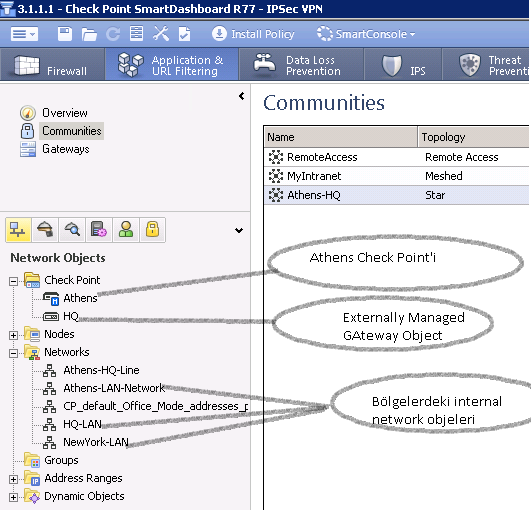Sort communities by Name column header

[340, 137]
